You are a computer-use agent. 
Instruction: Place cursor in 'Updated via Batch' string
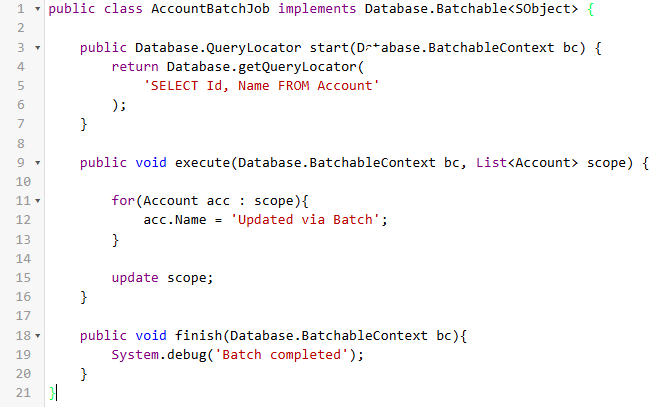click(x=307, y=220)
